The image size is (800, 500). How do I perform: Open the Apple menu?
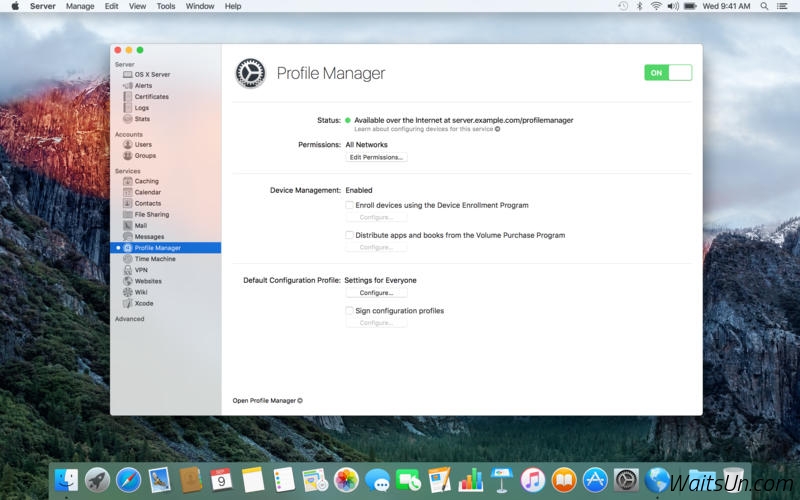tap(15, 6)
